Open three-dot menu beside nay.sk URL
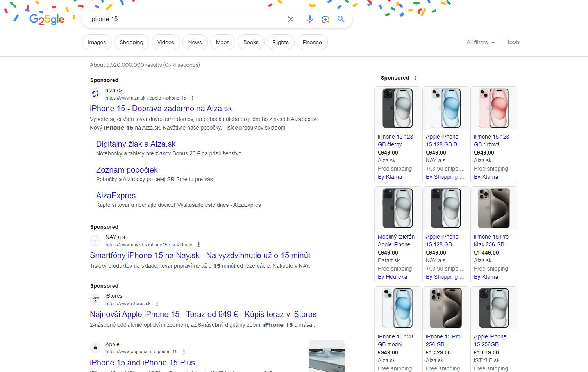Image resolution: width=588 pixels, height=372 pixels. click(199, 245)
